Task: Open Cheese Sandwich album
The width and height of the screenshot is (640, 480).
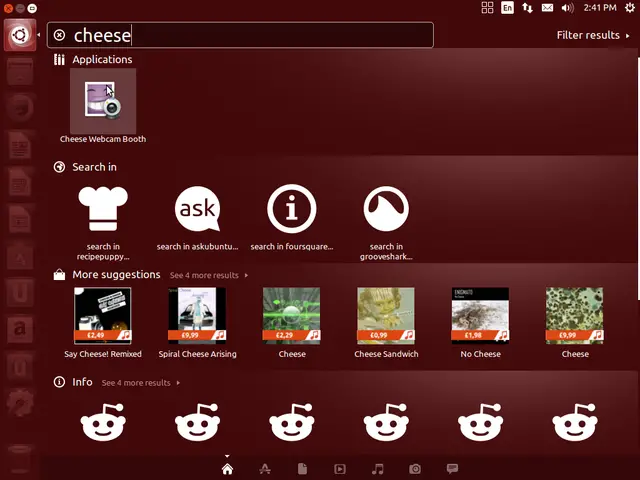Action: (x=386, y=316)
